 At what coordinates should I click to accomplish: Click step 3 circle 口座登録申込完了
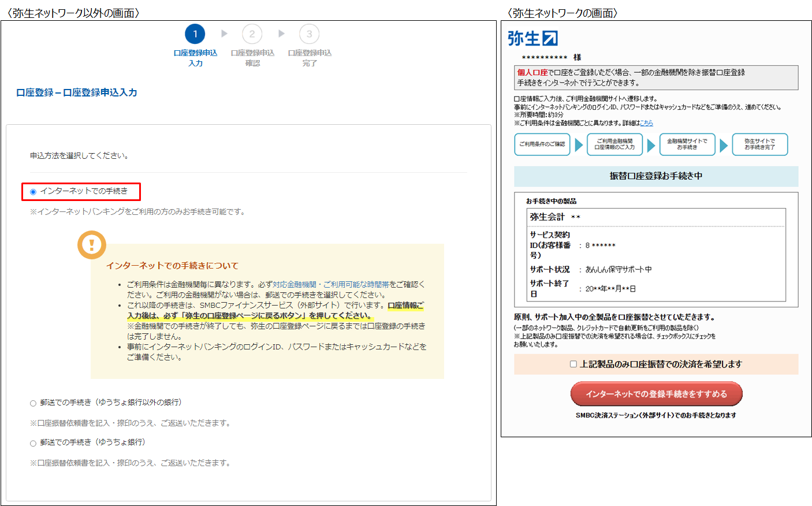tap(310, 34)
